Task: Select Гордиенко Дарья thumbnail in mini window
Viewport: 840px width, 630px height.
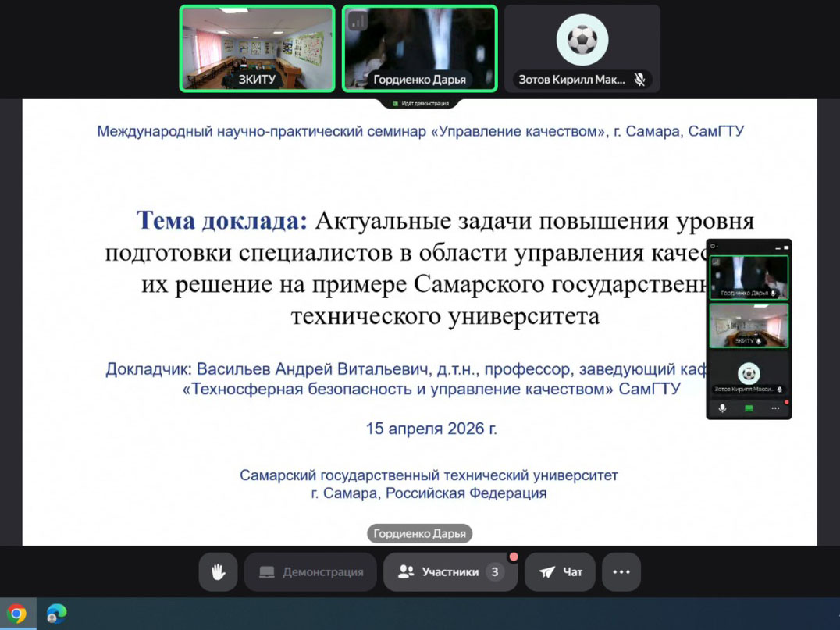Action: click(749, 276)
